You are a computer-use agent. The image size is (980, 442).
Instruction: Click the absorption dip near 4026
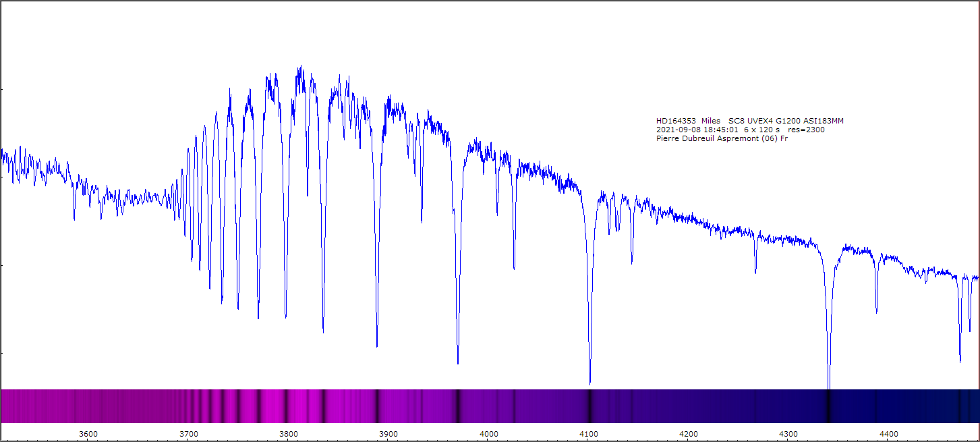514,267
